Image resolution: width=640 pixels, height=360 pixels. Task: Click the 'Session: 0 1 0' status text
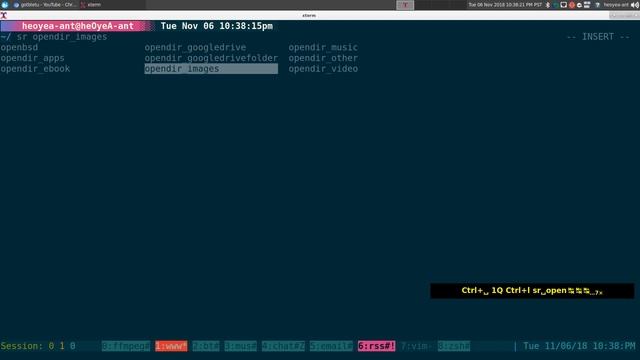coord(38,346)
